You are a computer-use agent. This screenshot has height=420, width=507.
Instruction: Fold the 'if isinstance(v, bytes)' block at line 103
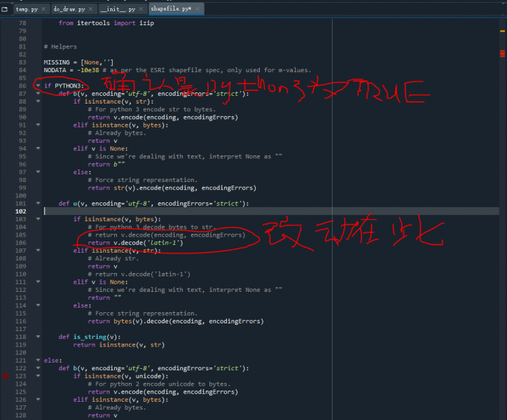38,219
